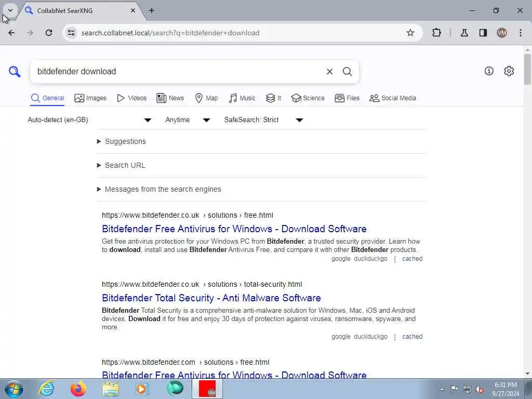Switch to the Science category tab
532x399 pixels.
pos(308,98)
